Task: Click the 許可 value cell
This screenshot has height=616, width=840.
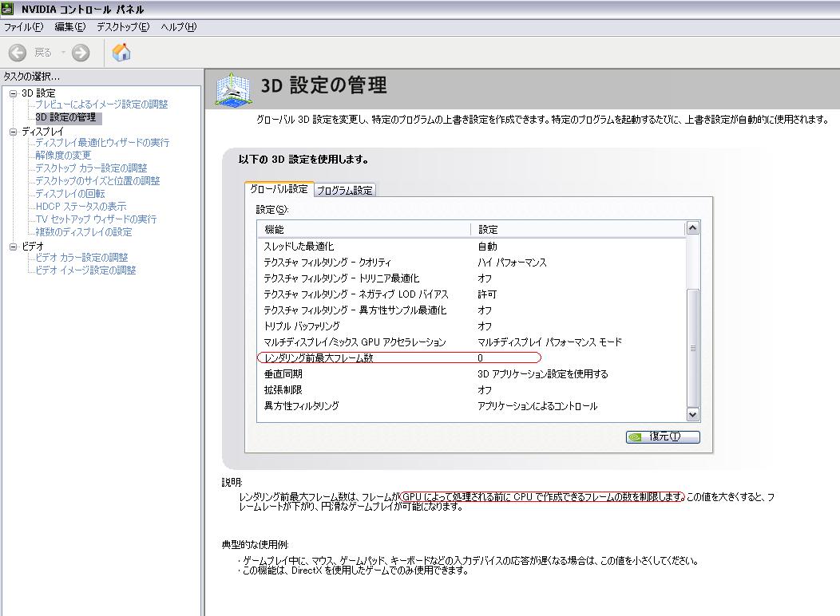Action: pyautogui.click(x=487, y=294)
